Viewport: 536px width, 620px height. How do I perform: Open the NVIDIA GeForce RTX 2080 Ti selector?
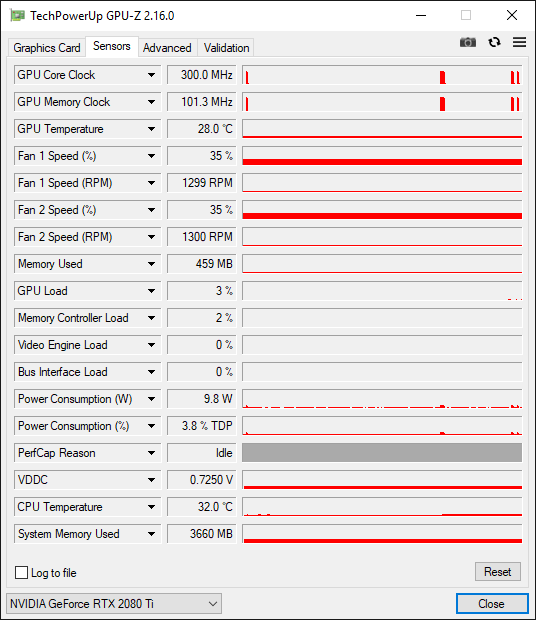point(114,604)
